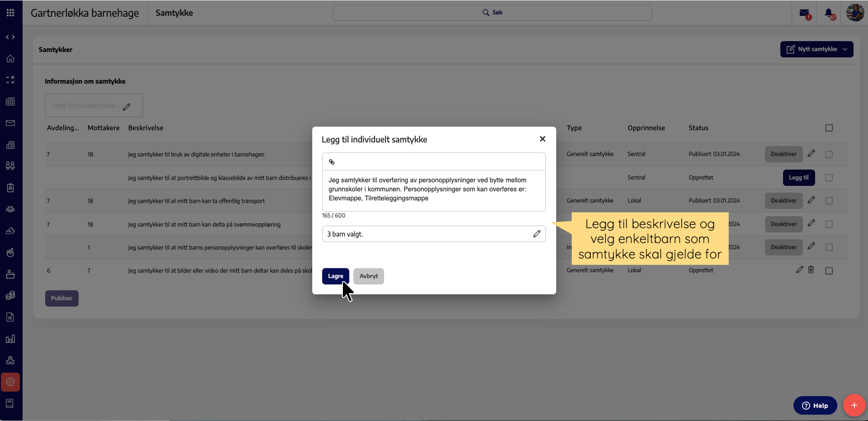The image size is (868, 421).
Task: Cancel the dialog with Avbryt
Action: (x=368, y=276)
